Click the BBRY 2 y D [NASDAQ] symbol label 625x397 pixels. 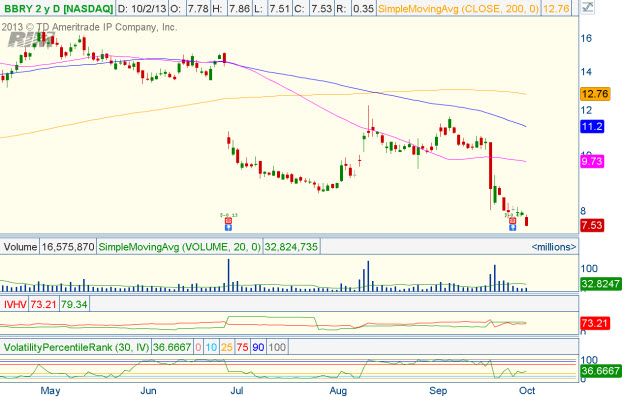click(x=58, y=8)
